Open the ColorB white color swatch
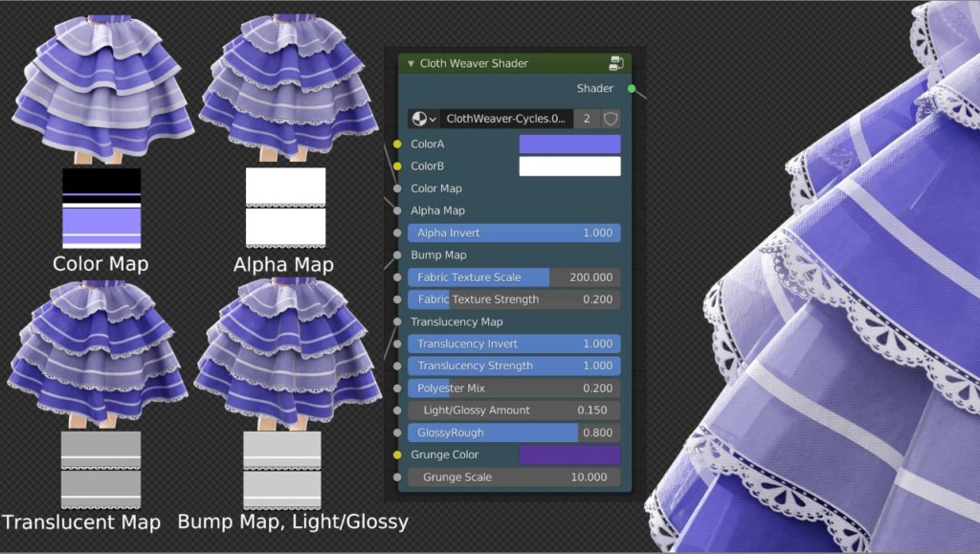The image size is (980, 554). [569, 166]
